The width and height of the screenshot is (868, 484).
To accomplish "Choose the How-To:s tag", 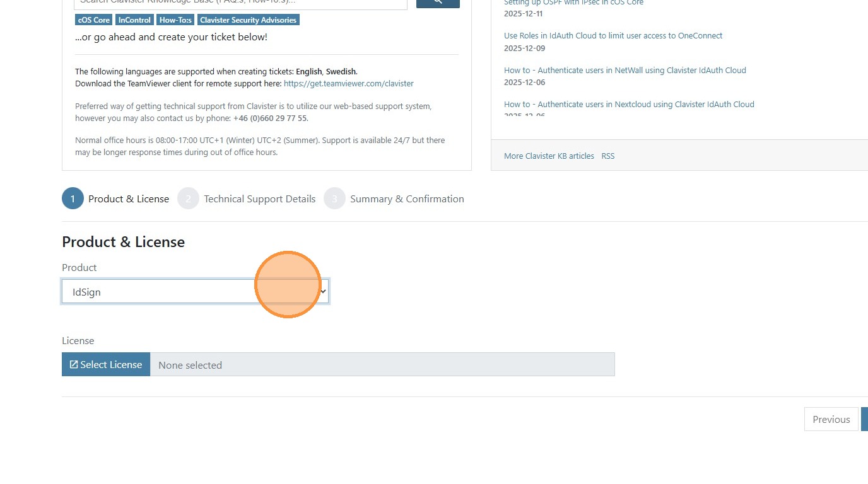I will click(175, 20).
